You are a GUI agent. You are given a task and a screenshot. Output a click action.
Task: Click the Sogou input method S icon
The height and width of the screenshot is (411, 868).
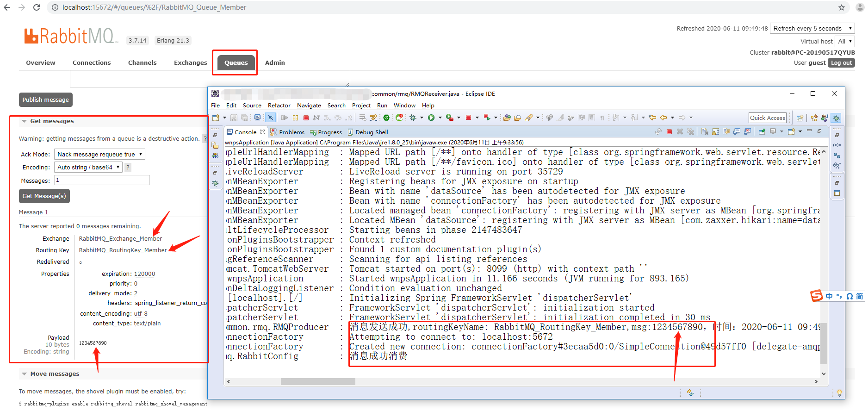[x=816, y=296]
